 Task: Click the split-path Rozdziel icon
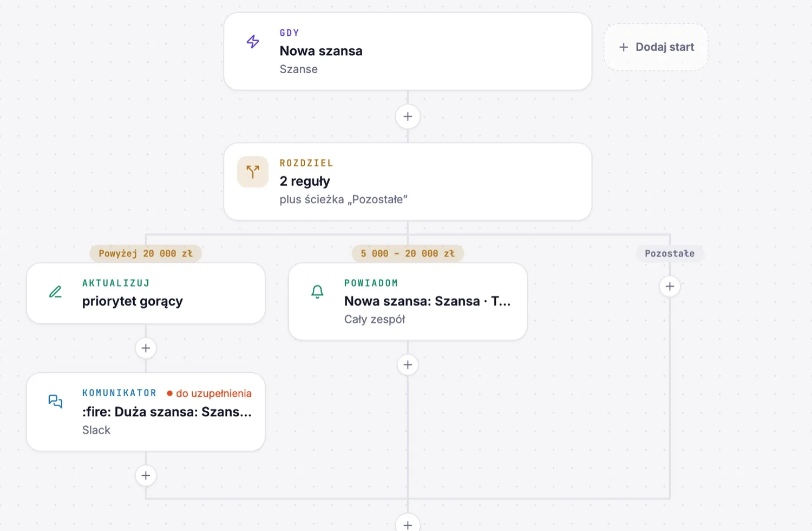pos(253,172)
